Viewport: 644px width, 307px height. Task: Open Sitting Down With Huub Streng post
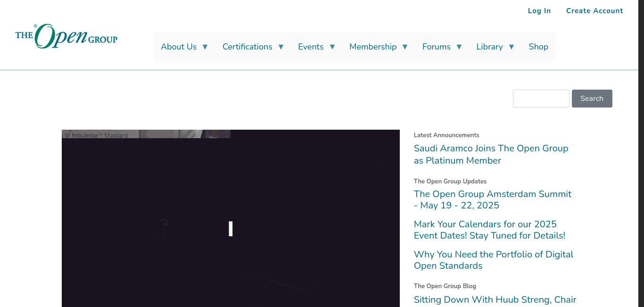(x=495, y=300)
